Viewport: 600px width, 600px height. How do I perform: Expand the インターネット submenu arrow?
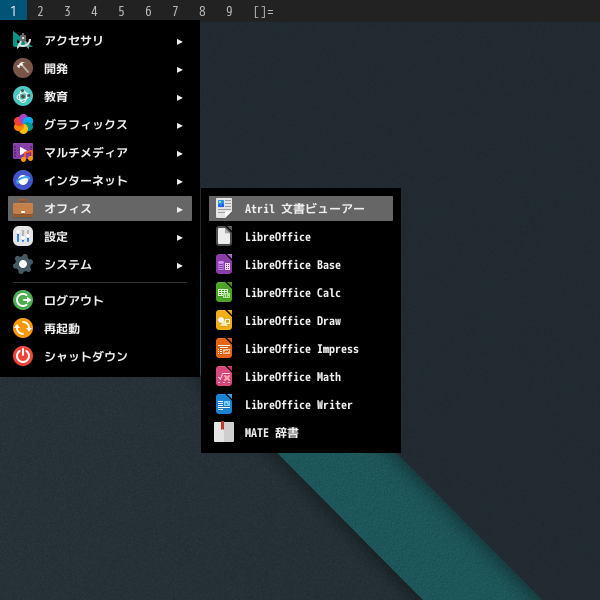click(x=179, y=181)
